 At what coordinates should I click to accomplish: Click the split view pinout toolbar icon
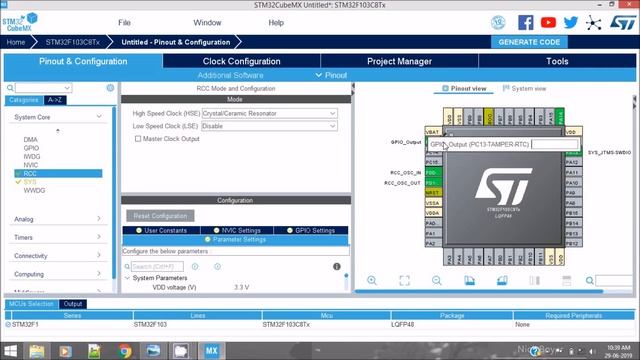[534, 280]
